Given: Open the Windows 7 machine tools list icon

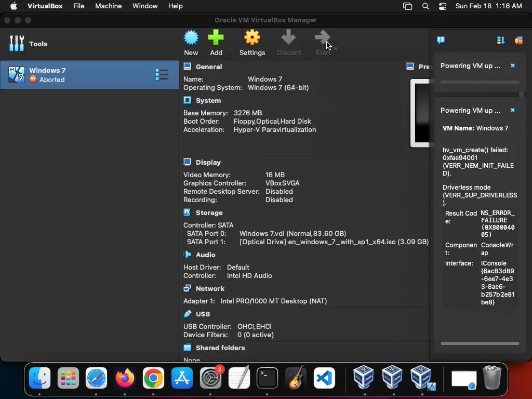Looking at the screenshot, I should 162,75.
